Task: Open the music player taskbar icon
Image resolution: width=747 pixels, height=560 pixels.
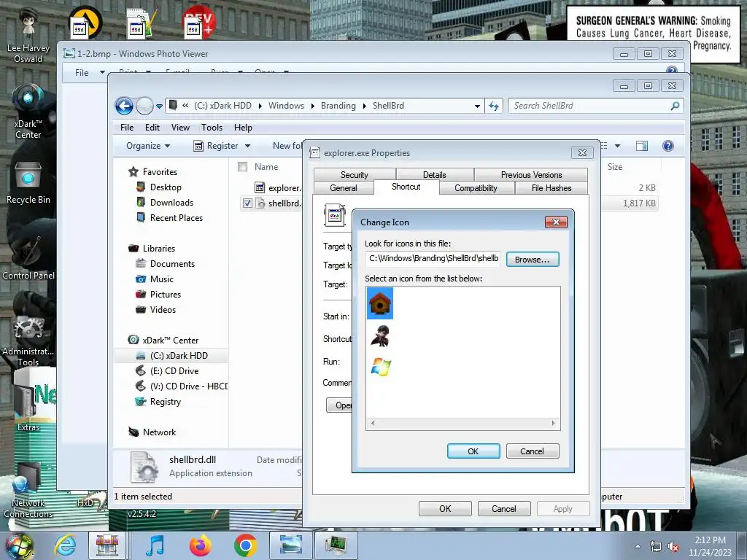Action: [155, 545]
